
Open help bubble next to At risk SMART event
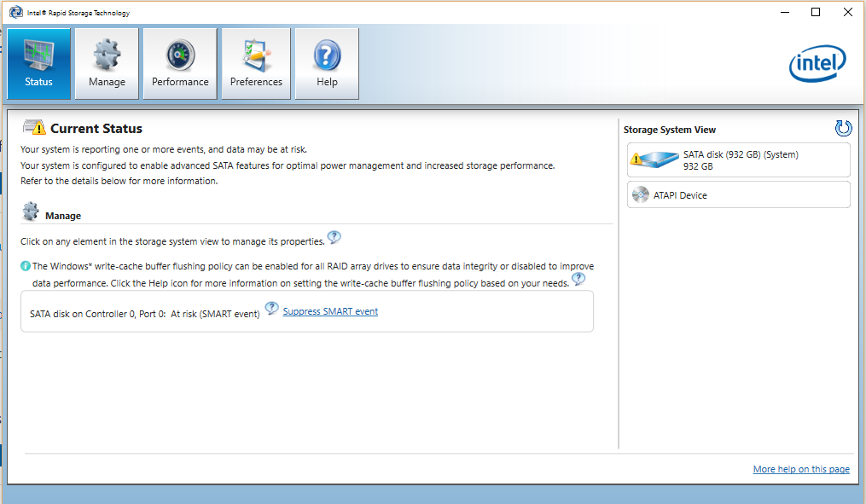click(271, 308)
